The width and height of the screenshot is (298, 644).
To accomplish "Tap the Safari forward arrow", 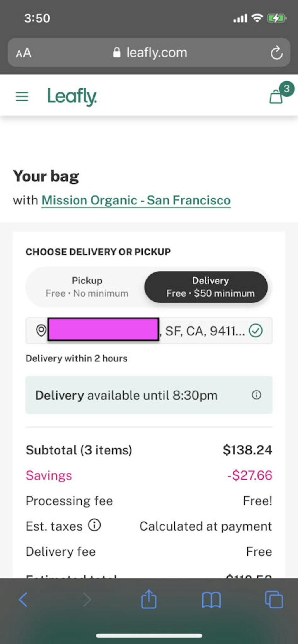I will coord(87,600).
